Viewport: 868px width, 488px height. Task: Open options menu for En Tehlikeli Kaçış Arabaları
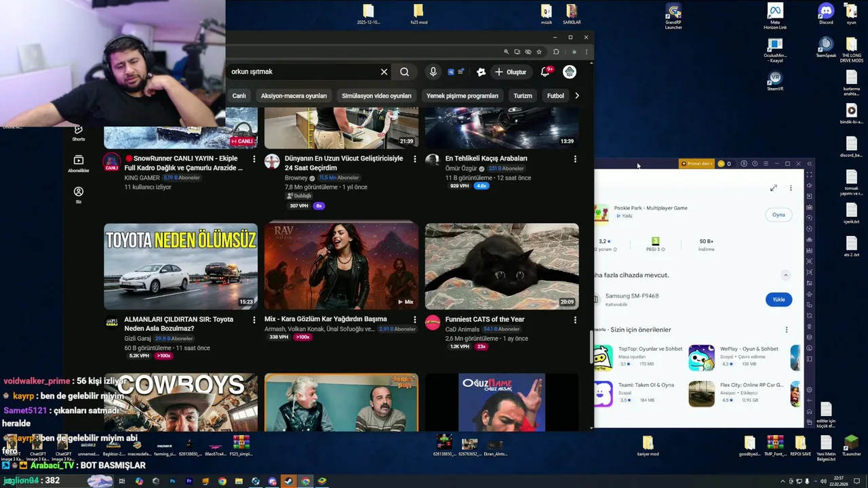coord(575,159)
